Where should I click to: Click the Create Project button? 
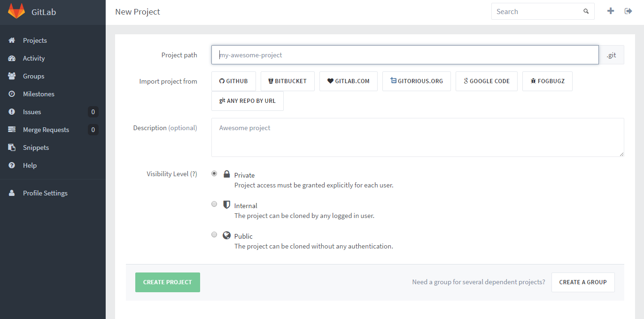point(168,282)
